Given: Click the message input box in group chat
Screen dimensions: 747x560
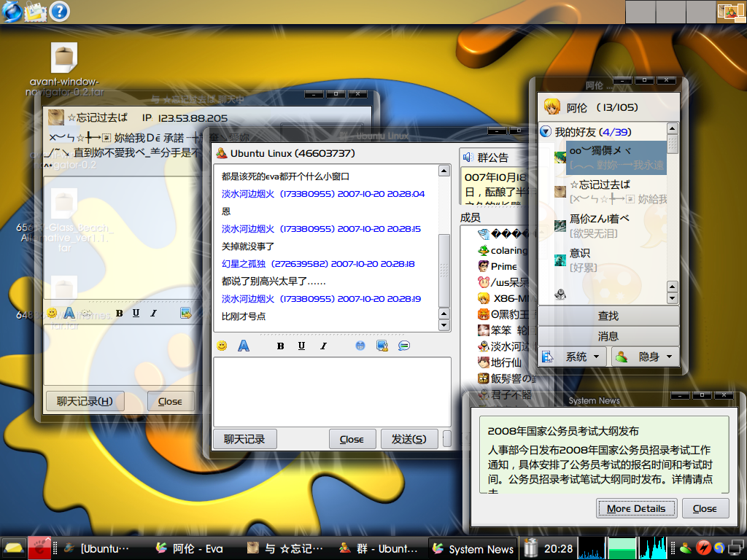Looking at the screenshot, I should tap(332, 392).
